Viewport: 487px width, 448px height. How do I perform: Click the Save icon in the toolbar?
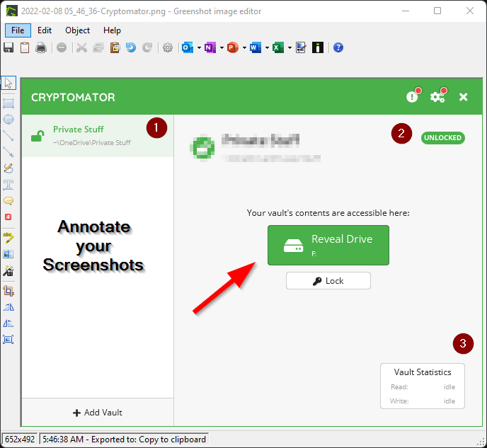point(8,47)
